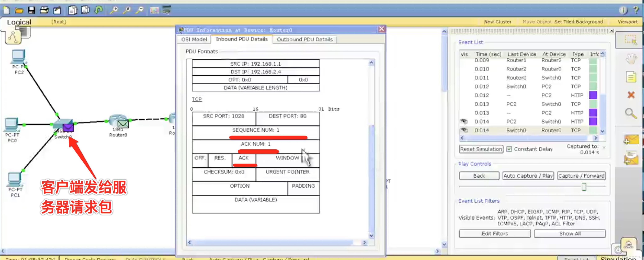Click the purple envelope on Switch0
The width and height of the screenshot is (644, 260).
(68, 128)
